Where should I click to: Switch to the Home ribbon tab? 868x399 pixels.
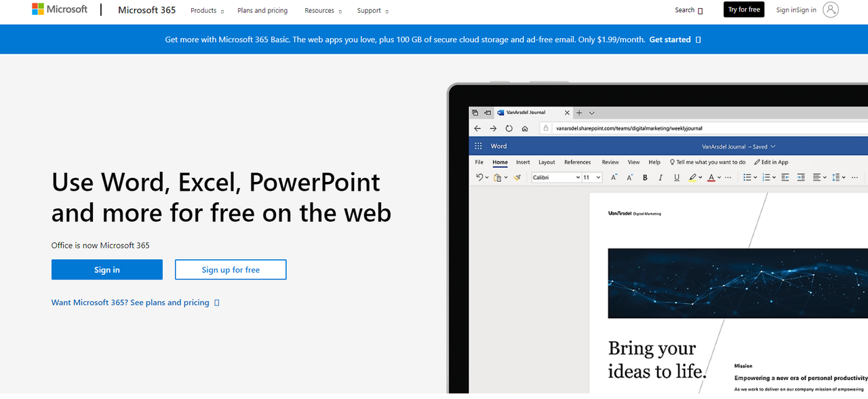[500, 162]
